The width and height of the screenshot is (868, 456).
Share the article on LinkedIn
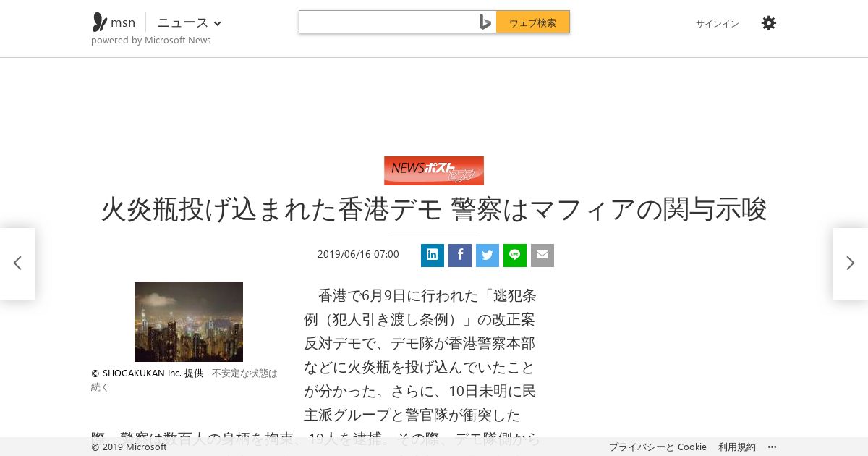point(433,256)
